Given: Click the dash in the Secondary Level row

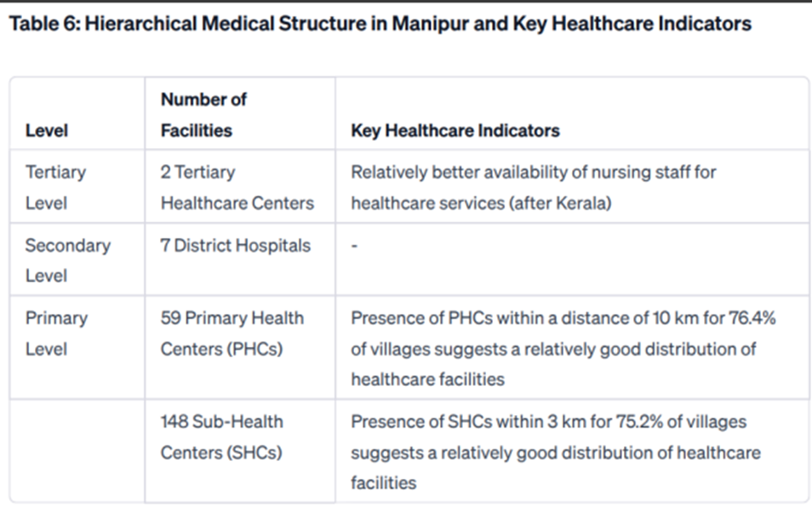Looking at the screenshot, I should pos(354,246).
